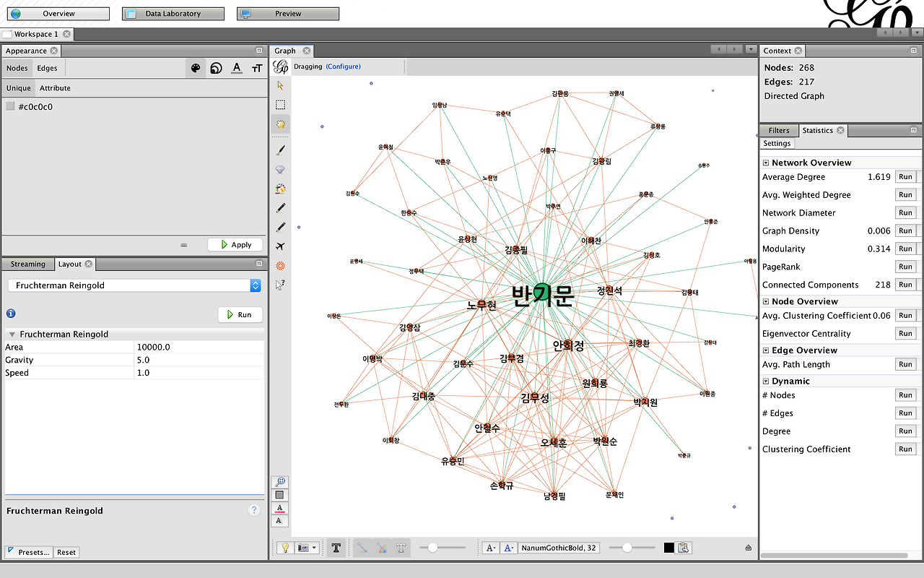Open label attributes configuration icon
Viewport: 924px width, 578px height.
pos(684,548)
